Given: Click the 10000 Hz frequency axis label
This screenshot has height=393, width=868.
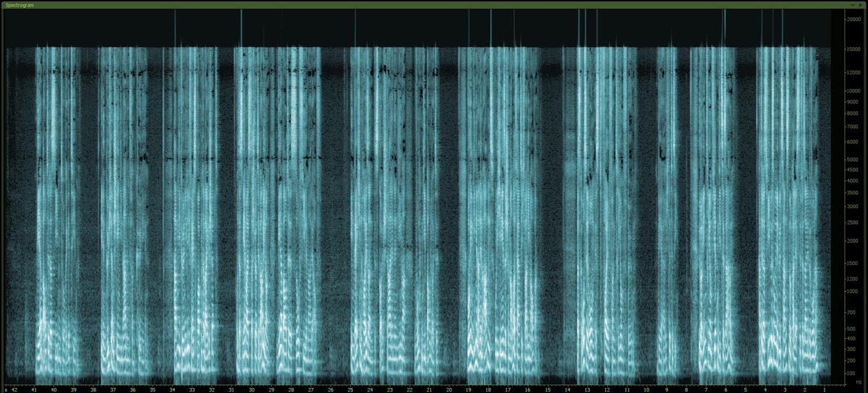Looking at the screenshot, I should [854, 91].
